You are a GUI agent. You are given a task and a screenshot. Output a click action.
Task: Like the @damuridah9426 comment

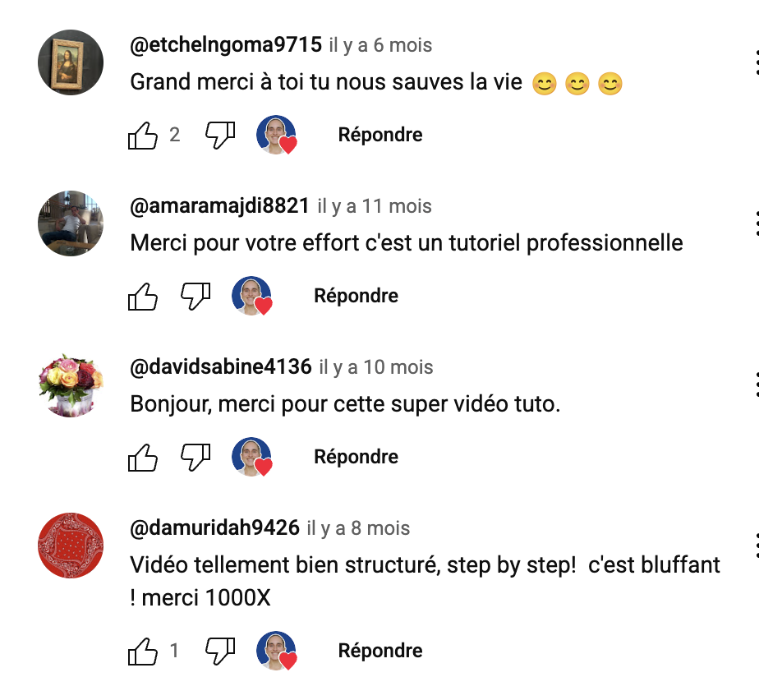tap(143, 651)
